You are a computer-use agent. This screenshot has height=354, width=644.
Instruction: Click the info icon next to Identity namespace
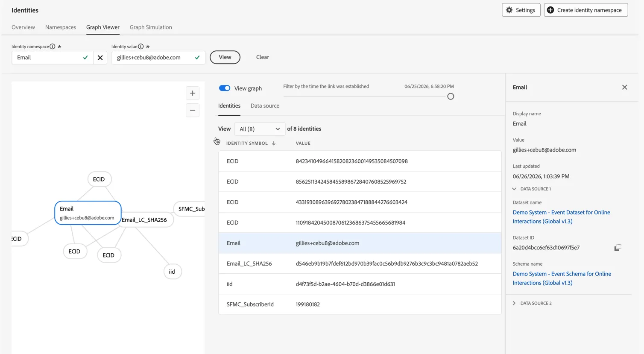(52, 47)
